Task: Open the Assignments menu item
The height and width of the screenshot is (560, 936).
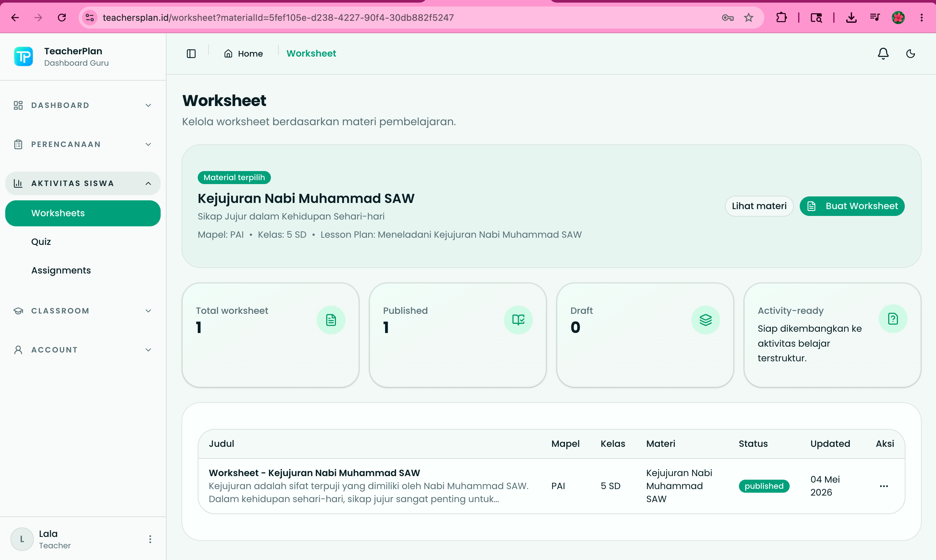Action: click(61, 270)
